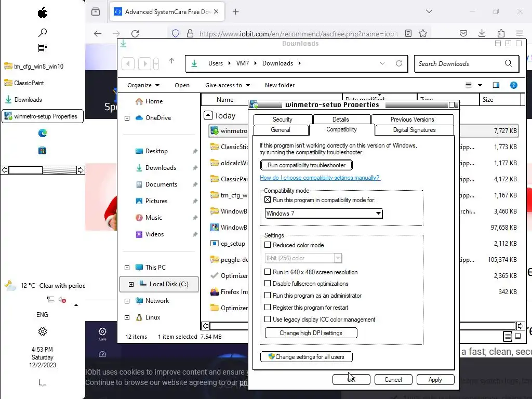Switch to the Previous Versions tab
532x399 pixels.
coord(412,119)
